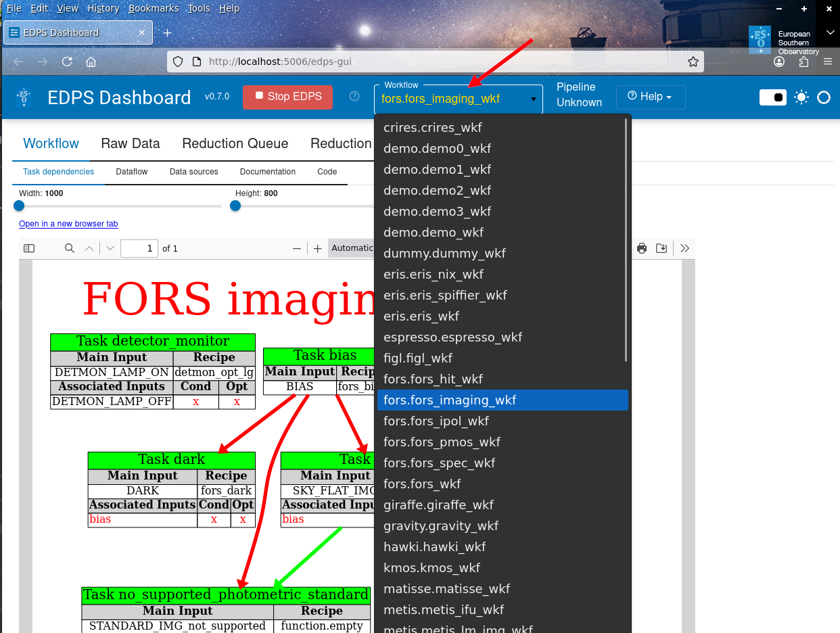This screenshot has height=633, width=840.
Task: Zoom in the PDF with plus
Action: tap(318, 248)
